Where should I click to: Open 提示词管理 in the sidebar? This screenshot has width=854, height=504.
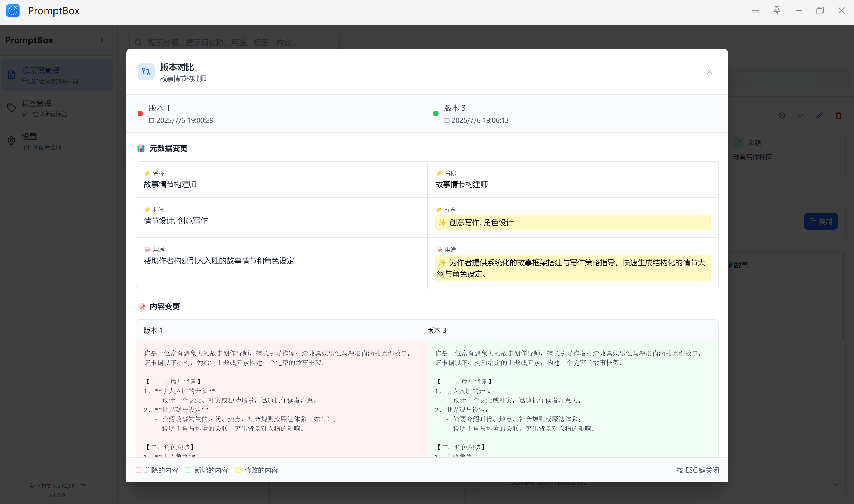point(57,75)
